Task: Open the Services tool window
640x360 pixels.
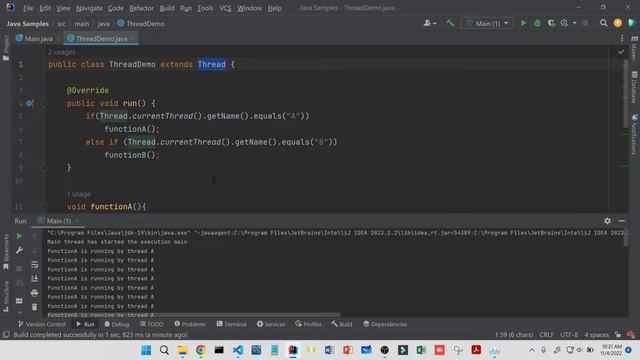Action: pyautogui.click(x=271, y=324)
